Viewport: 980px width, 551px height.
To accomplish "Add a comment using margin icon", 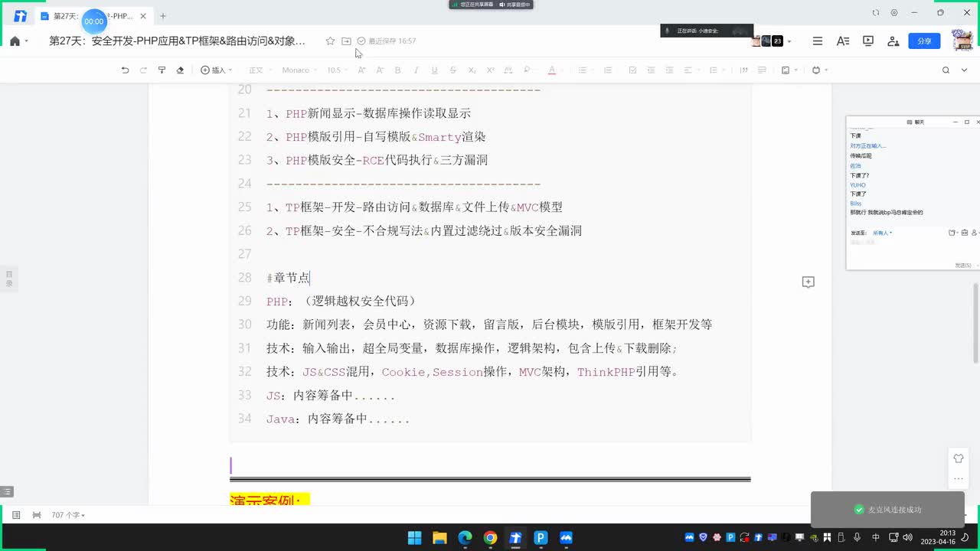I will coord(808,282).
